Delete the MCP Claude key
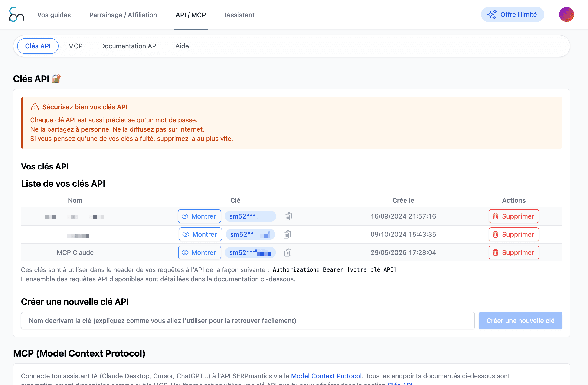 tap(514, 253)
